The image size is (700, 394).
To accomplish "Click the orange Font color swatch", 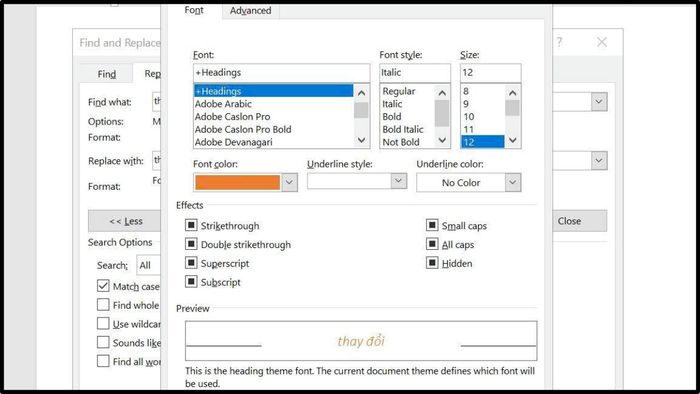I will [x=238, y=182].
